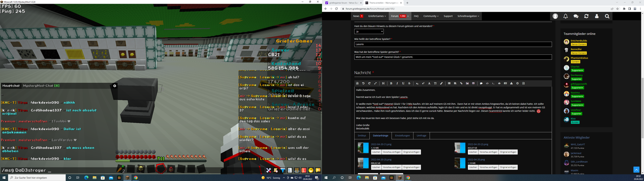Apply superscript formatting in editor
Viewport: 644px width, 181px height.
point(423,83)
